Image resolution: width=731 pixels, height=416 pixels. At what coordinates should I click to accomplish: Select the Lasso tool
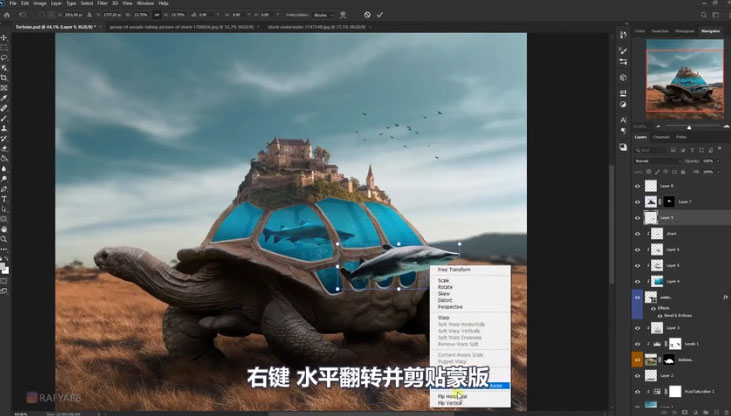pyautogui.click(x=4, y=57)
